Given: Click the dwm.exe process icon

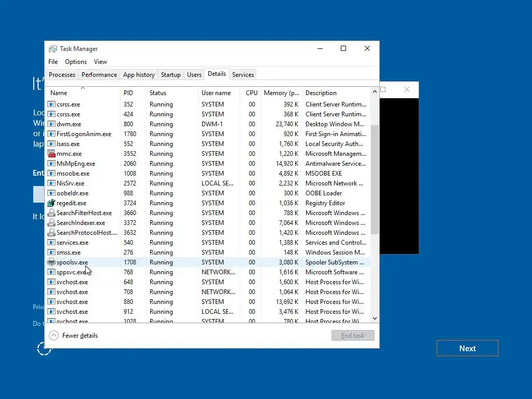Looking at the screenshot, I should pos(51,124).
